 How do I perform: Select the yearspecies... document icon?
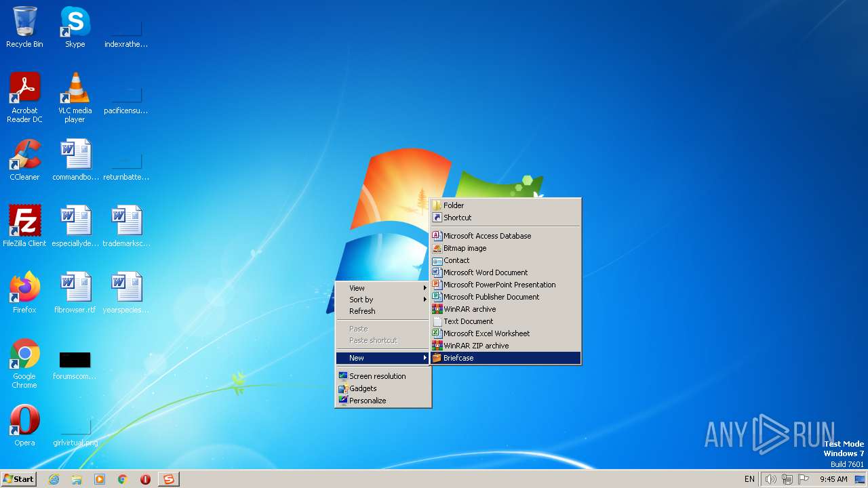126,293
